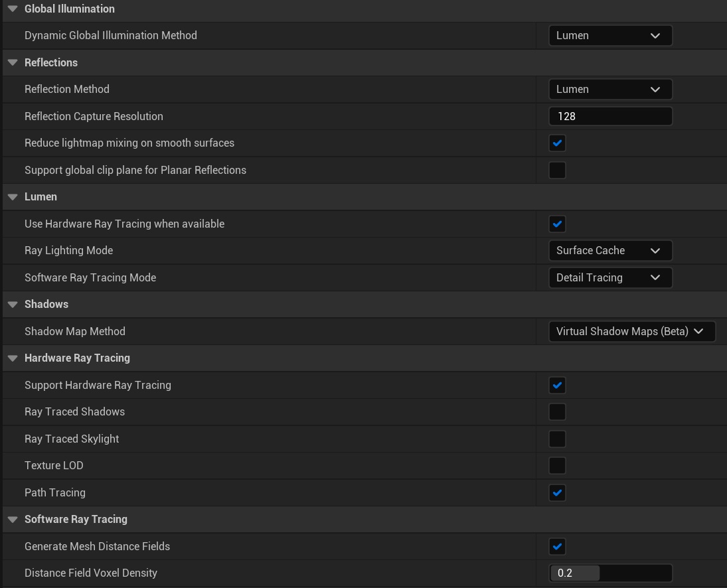The width and height of the screenshot is (727, 588).
Task: Click the Ray Lighting Mode label
Action: pos(68,251)
